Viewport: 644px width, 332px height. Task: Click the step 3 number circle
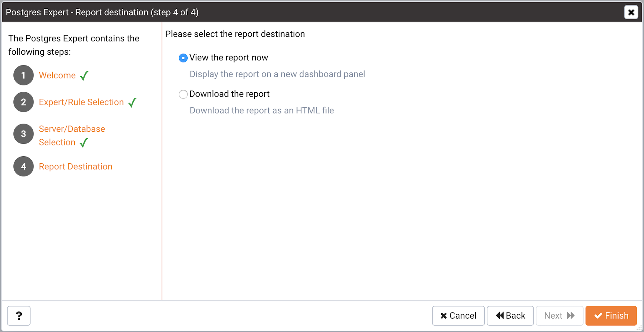click(23, 134)
